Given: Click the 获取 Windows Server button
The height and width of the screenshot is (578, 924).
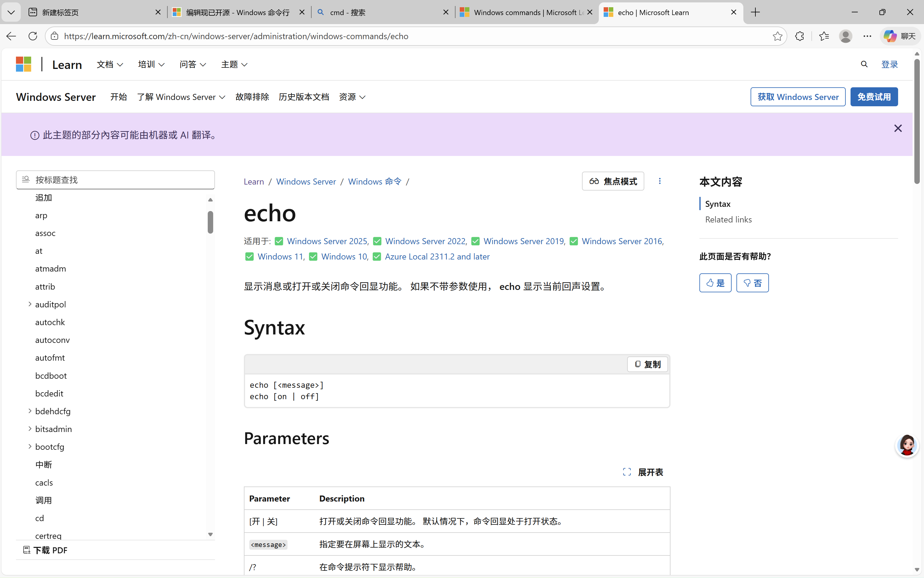Looking at the screenshot, I should (x=798, y=97).
